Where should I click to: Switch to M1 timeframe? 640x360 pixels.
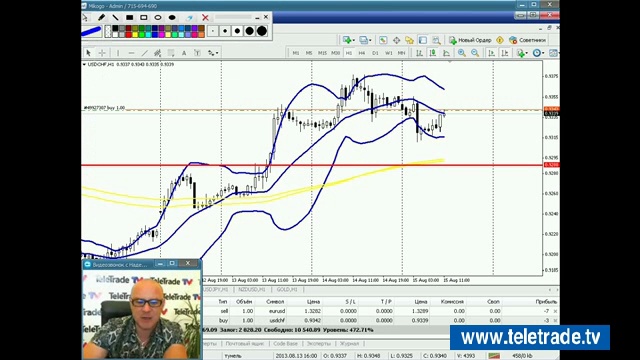coord(296,53)
